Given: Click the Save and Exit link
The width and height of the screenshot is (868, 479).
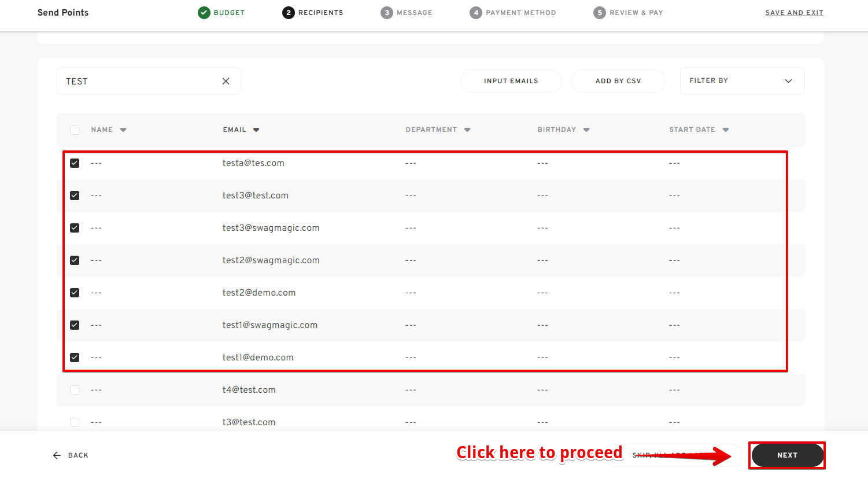Looking at the screenshot, I should pyautogui.click(x=795, y=13).
